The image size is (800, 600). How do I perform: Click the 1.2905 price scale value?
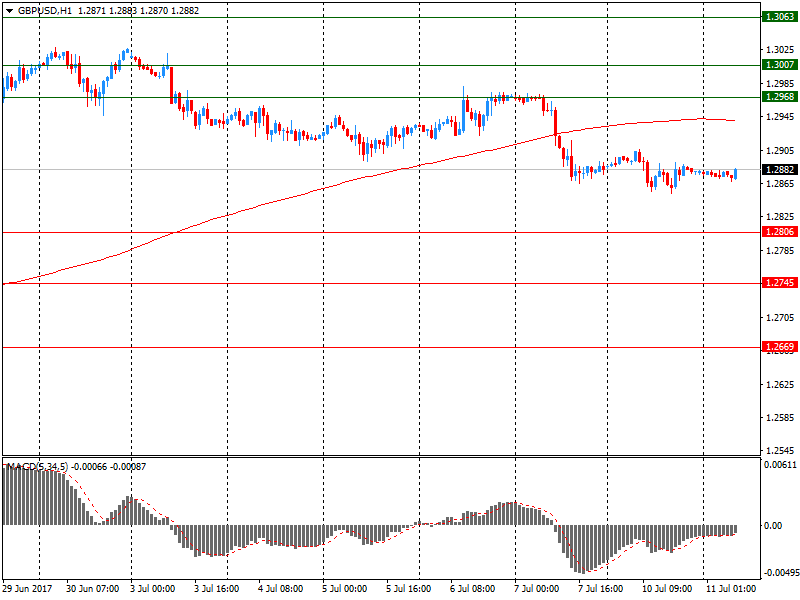[x=780, y=151]
